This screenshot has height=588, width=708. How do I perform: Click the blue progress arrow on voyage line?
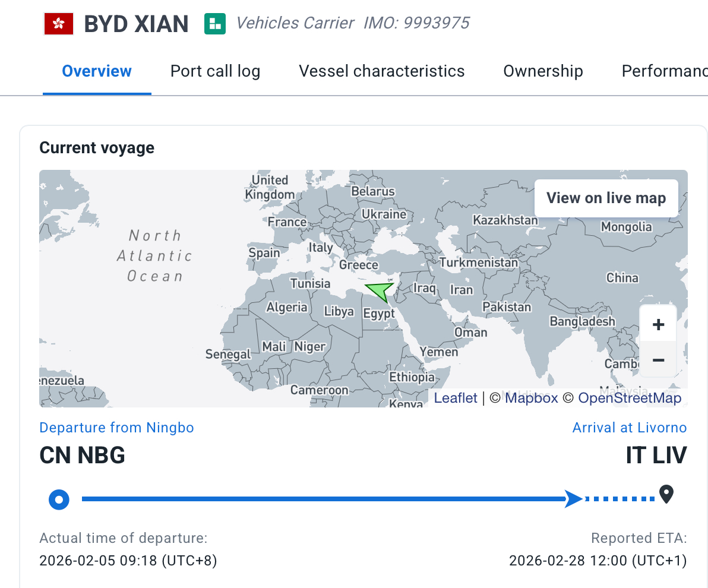pos(574,499)
